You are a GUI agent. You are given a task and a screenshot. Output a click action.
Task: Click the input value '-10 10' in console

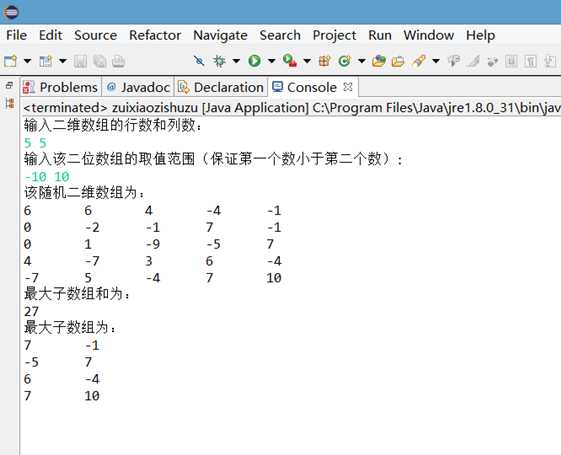pyautogui.click(x=47, y=177)
